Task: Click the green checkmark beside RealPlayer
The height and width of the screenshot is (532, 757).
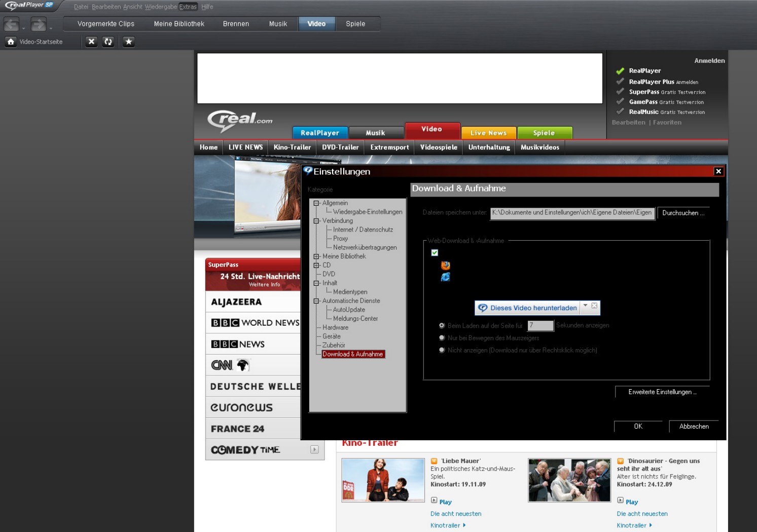Action: click(x=620, y=71)
